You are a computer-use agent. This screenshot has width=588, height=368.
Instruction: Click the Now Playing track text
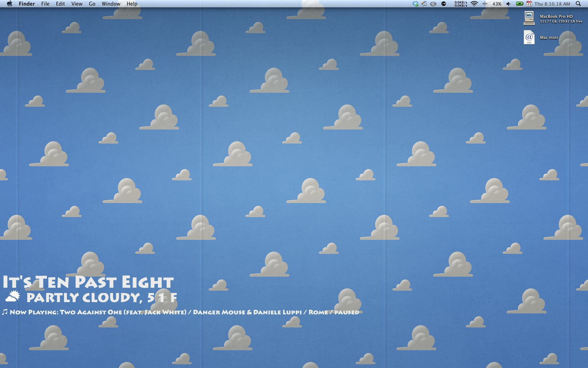tap(184, 312)
